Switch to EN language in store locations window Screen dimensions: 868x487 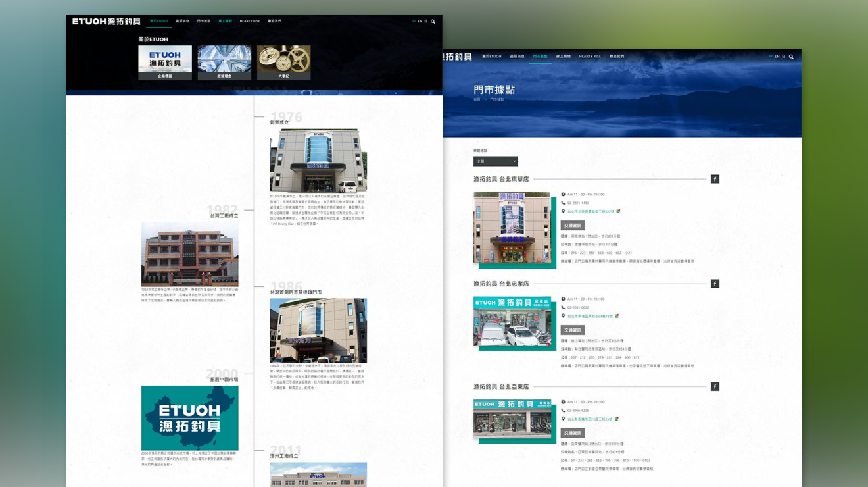[x=777, y=57]
